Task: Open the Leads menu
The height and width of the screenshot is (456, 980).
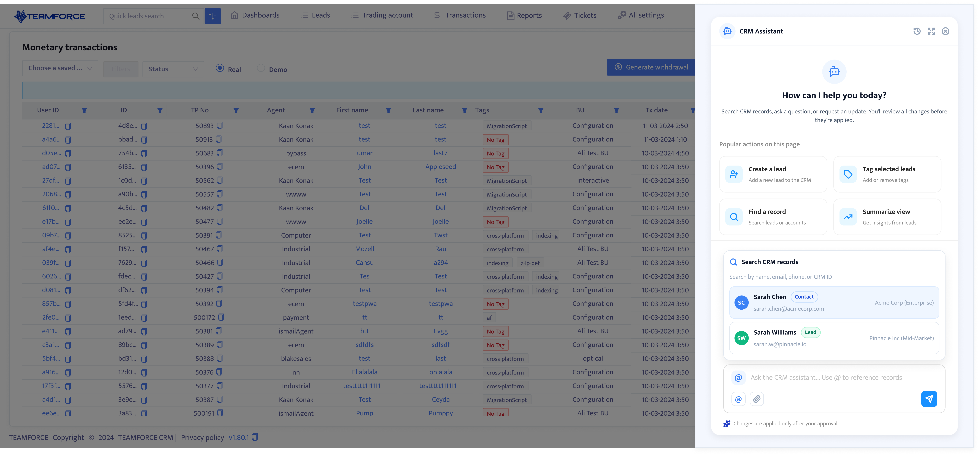Action: click(x=315, y=15)
